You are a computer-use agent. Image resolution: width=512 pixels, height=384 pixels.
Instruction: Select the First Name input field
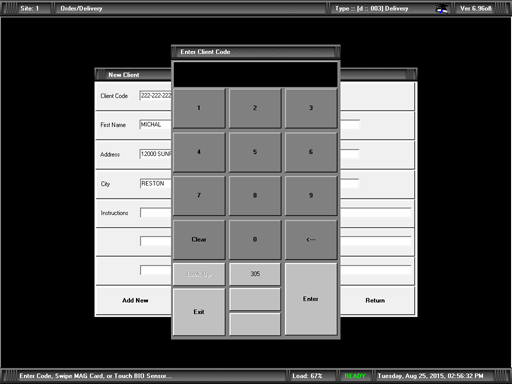tap(156, 125)
